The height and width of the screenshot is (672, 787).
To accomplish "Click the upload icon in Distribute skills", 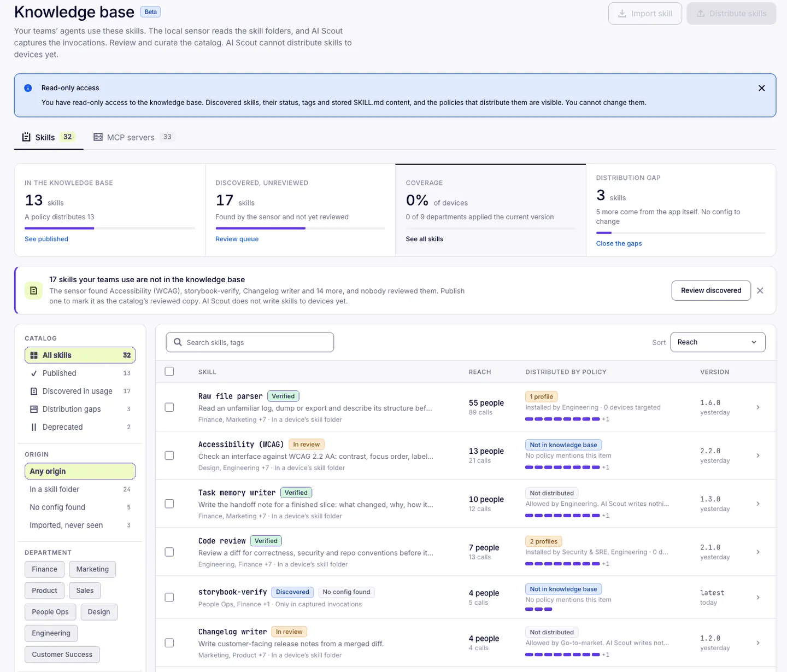I will 700,14.
